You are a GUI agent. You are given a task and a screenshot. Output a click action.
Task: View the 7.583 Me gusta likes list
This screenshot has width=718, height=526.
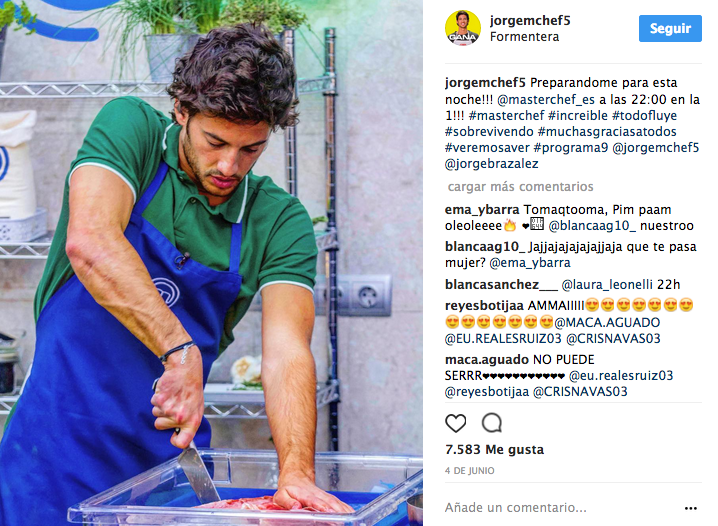[494, 450]
